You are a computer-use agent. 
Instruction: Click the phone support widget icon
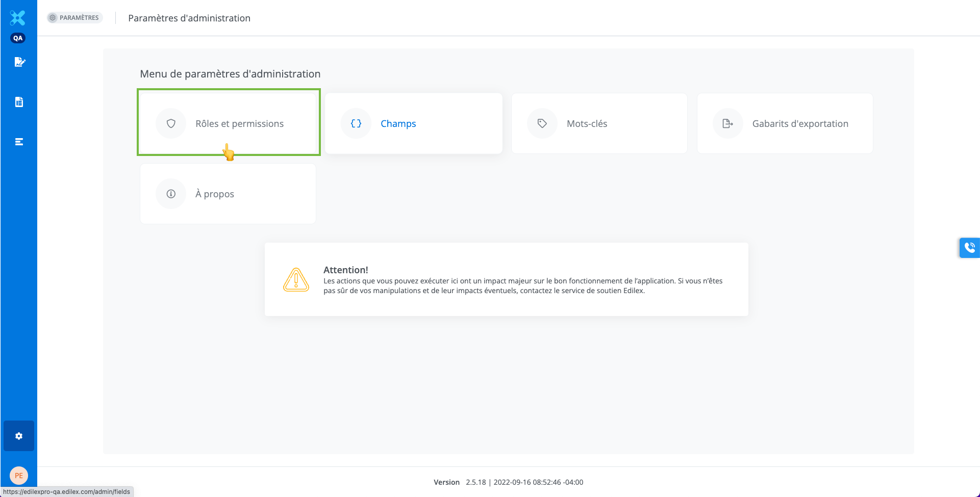click(969, 248)
